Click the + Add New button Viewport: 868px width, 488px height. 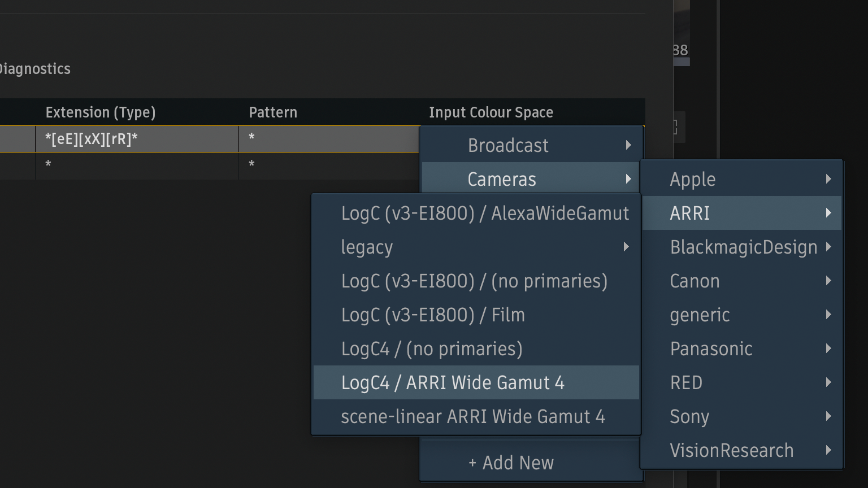511,463
